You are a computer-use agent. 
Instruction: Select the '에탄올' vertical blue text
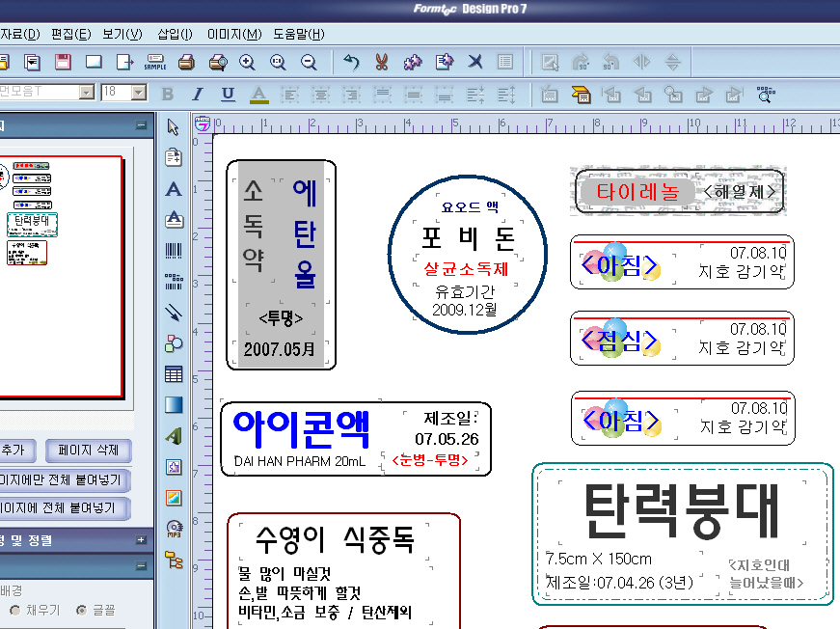[x=304, y=233]
